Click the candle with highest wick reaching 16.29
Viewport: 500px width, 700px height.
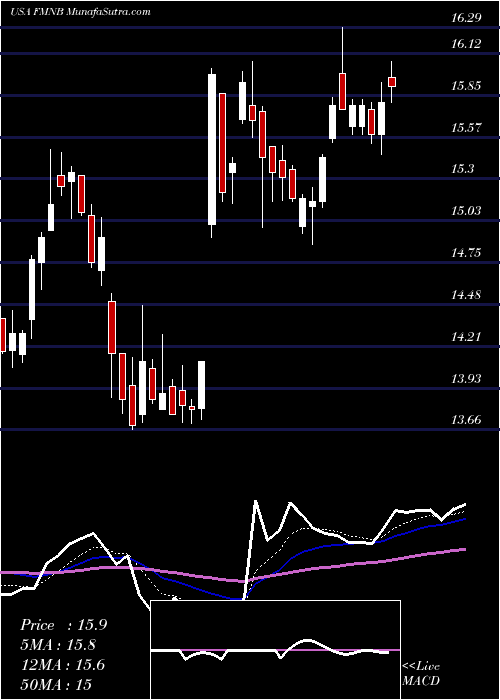pyautogui.click(x=342, y=91)
